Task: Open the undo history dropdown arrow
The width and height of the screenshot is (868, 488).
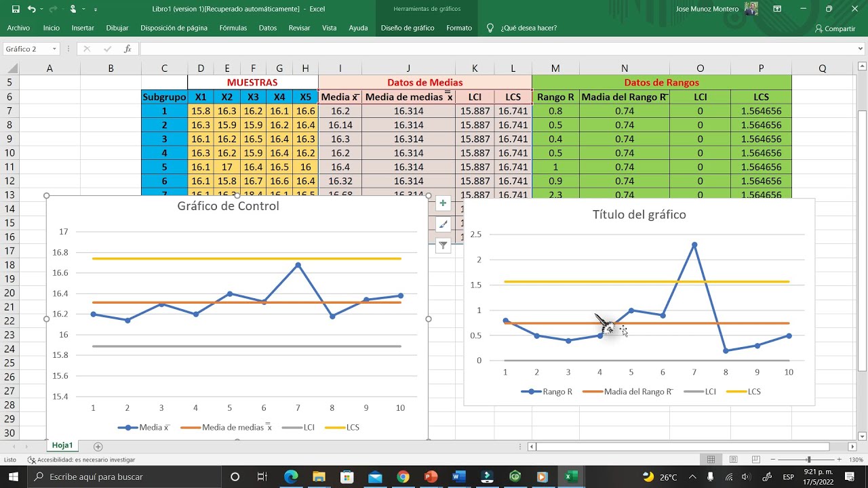Action: (41, 9)
